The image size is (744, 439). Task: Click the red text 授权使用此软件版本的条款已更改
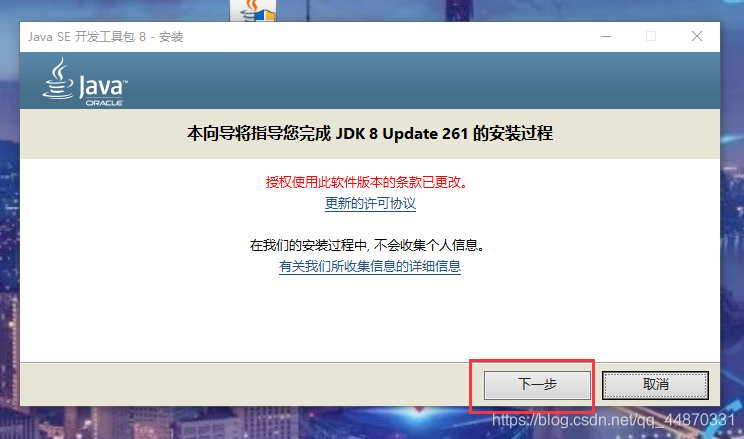[x=366, y=182]
